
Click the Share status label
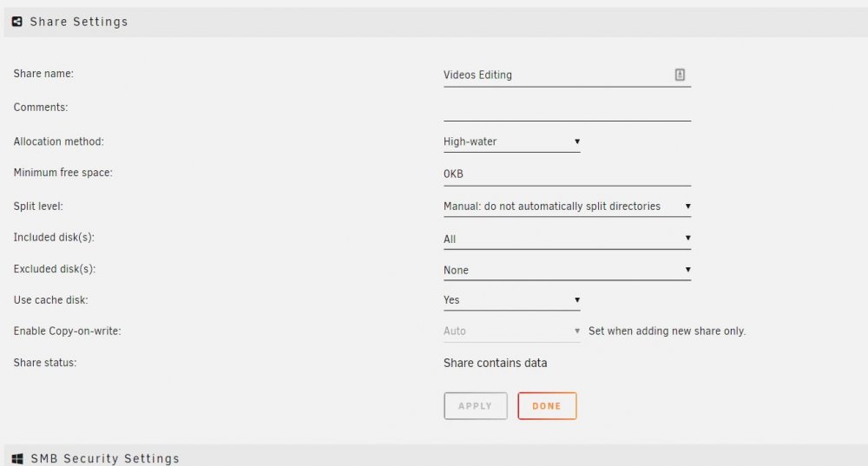[45, 363]
